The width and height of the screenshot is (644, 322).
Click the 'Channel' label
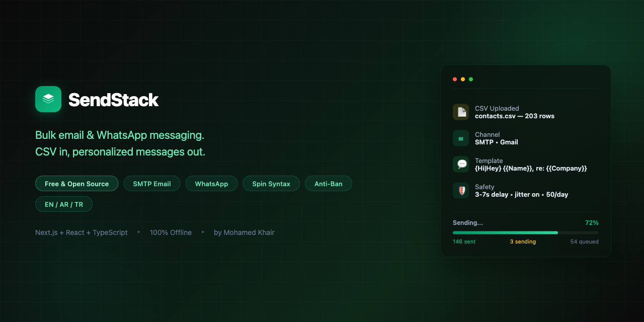(488, 134)
